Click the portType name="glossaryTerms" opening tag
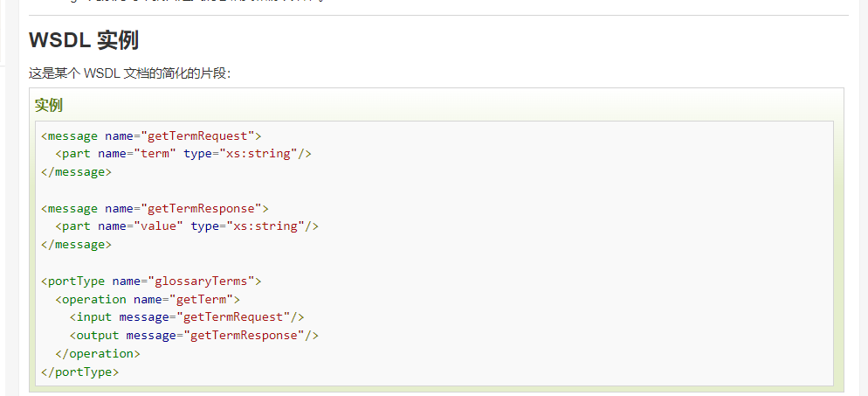 (x=151, y=281)
